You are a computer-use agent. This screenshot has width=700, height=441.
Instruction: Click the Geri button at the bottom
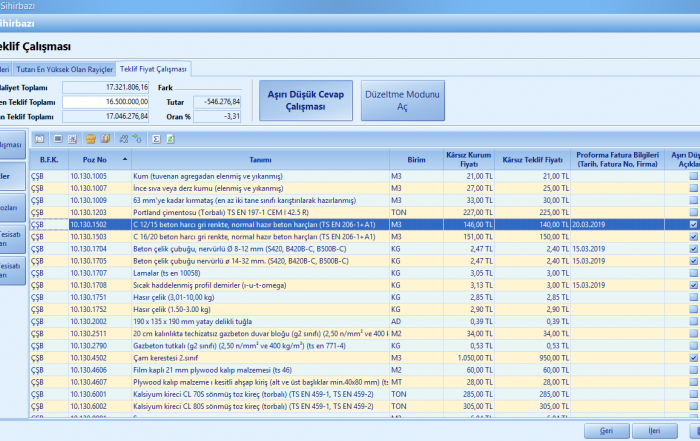coord(606,429)
